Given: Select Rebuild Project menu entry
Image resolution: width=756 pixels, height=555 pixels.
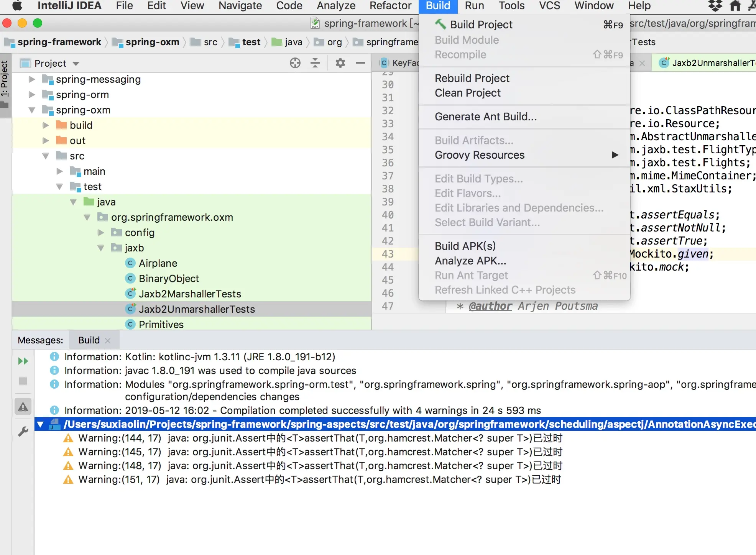Looking at the screenshot, I should coord(472,78).
